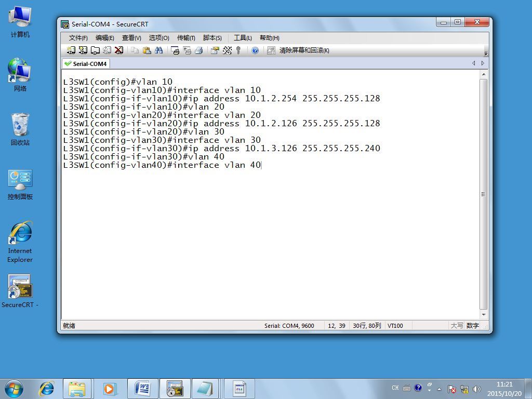
Task: Open the 选项(O) menu
Action: [159, 37]
